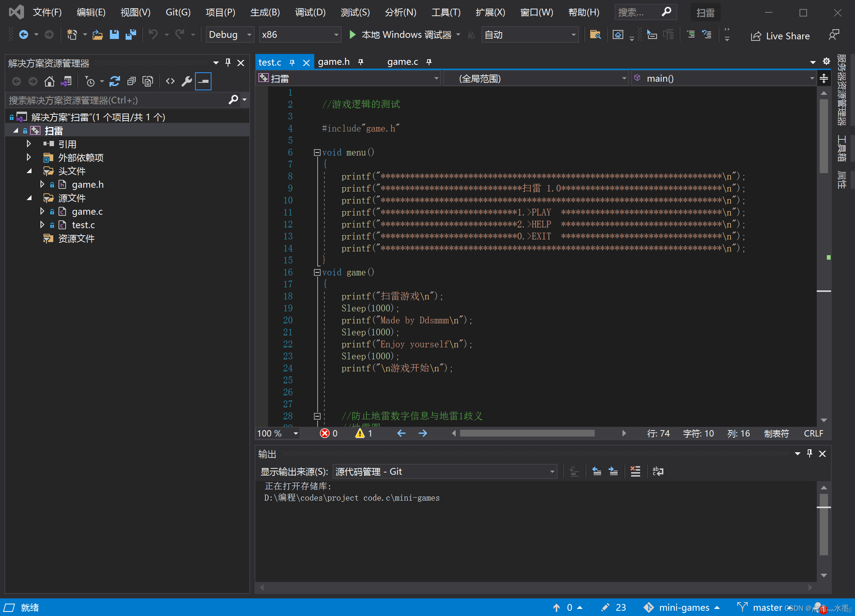The image size is (855, 616).
Task: Select test.c in Solution Explorer
Action: click(x=83, y=225)
